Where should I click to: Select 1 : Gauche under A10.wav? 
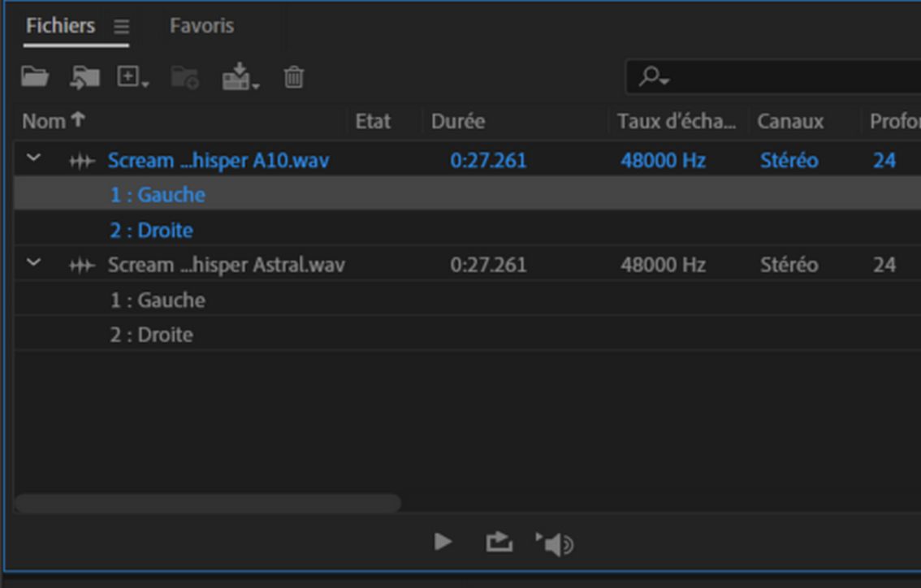pos(158,194)
